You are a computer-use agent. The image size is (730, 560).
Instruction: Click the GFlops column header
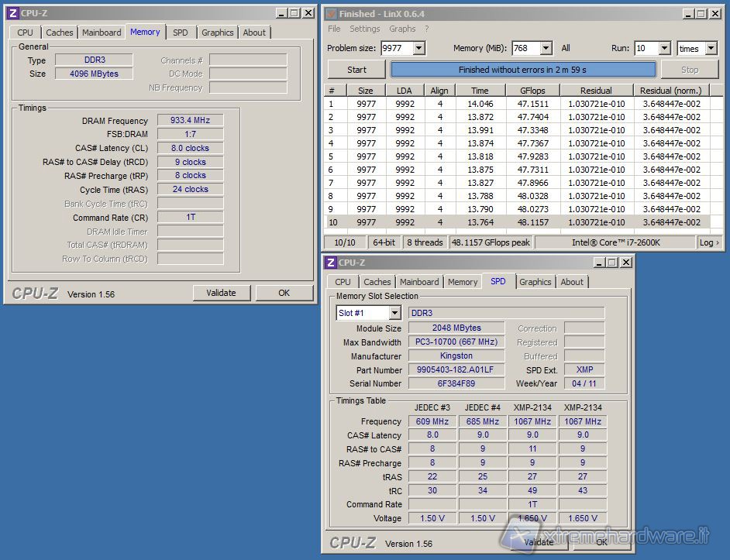[532, 91]
